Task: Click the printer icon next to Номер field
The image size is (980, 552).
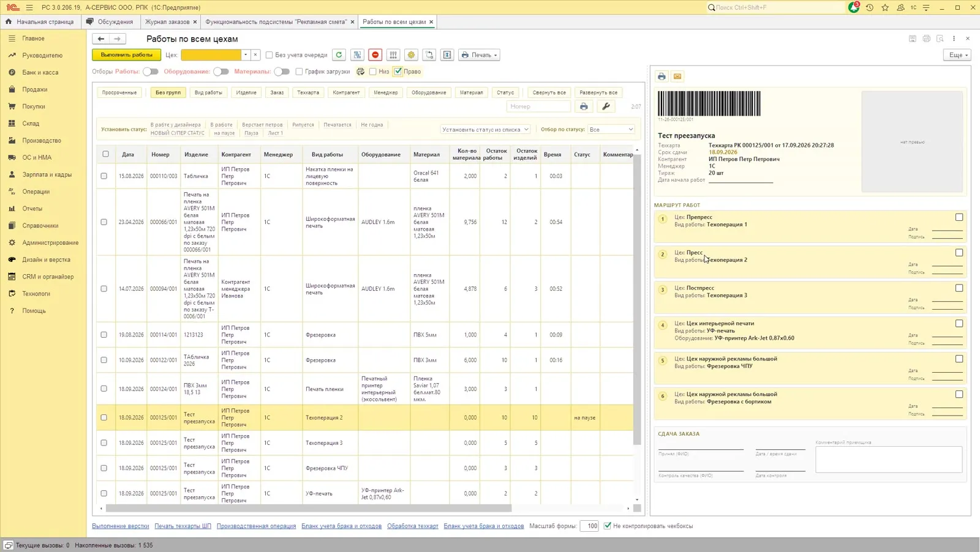Action: [584, 106]
